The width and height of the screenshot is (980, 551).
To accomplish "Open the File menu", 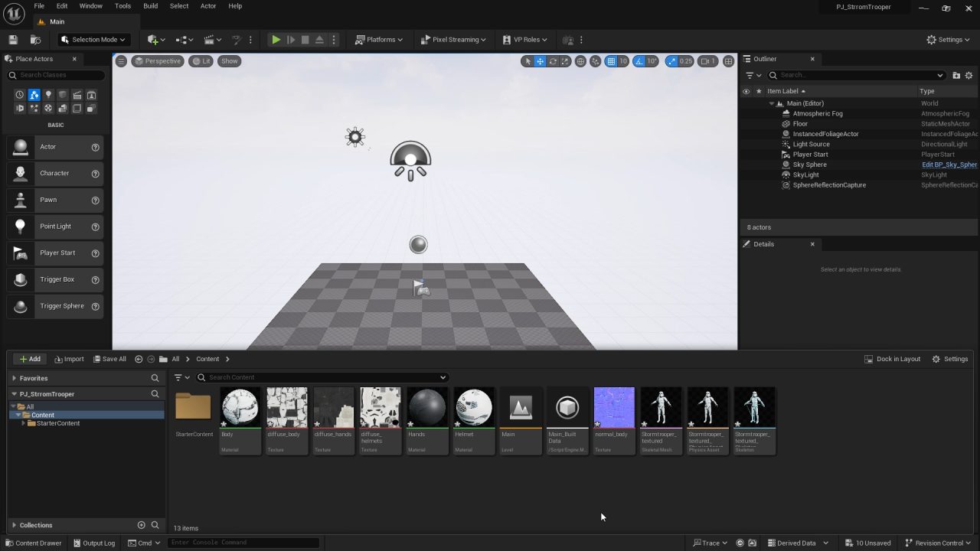I will coord(39,6).
